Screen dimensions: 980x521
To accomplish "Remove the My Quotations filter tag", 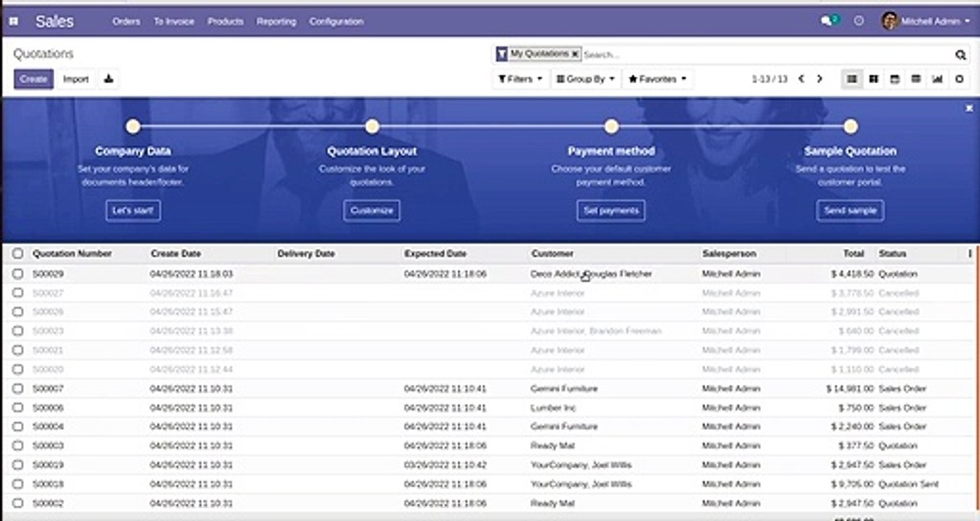I will [575, 54].
